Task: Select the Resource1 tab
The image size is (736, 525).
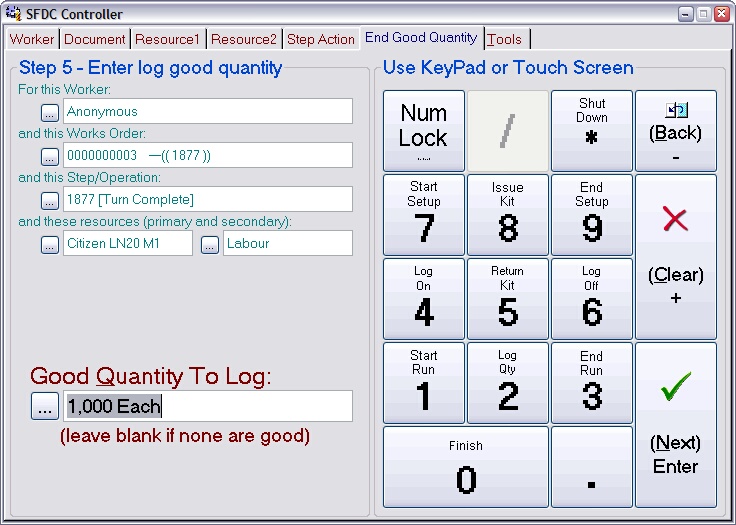Action: pos(167,39)
